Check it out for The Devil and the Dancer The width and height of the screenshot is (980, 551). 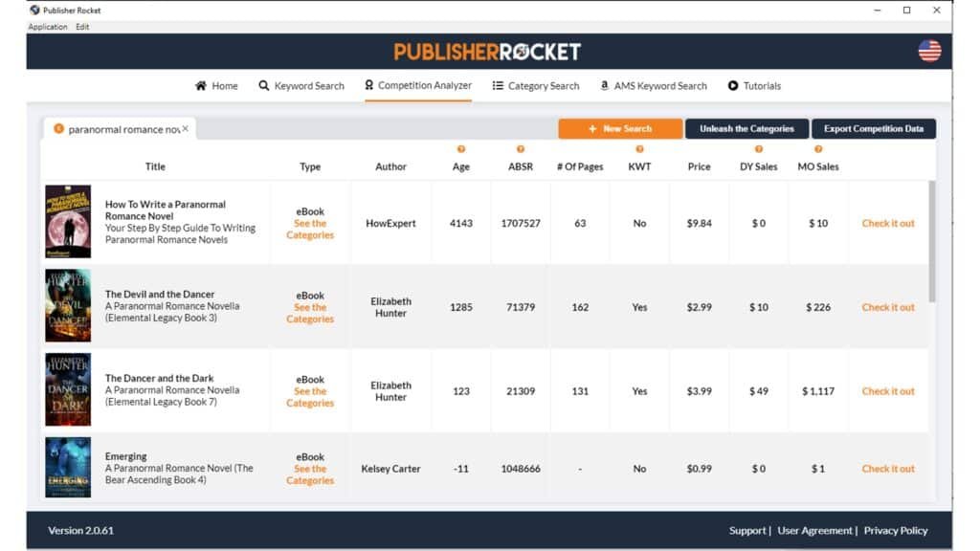[888, 307]
